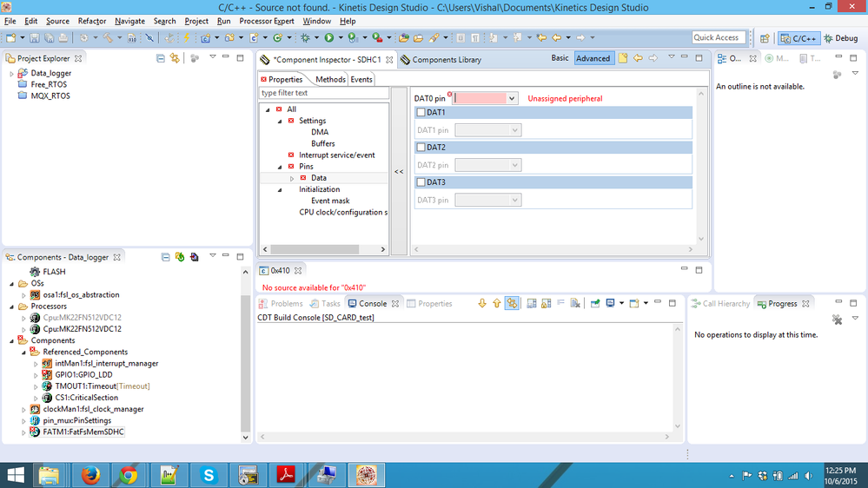Expand FATM1:FatFsMemSDHC component
The image size is (868, 488).
(23, 432)
